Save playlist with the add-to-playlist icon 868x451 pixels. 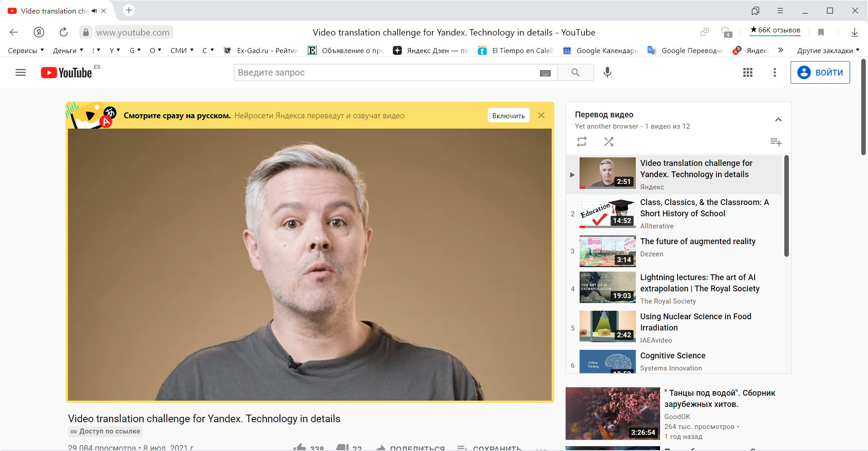pyautogui.click(x=775, y=142)
